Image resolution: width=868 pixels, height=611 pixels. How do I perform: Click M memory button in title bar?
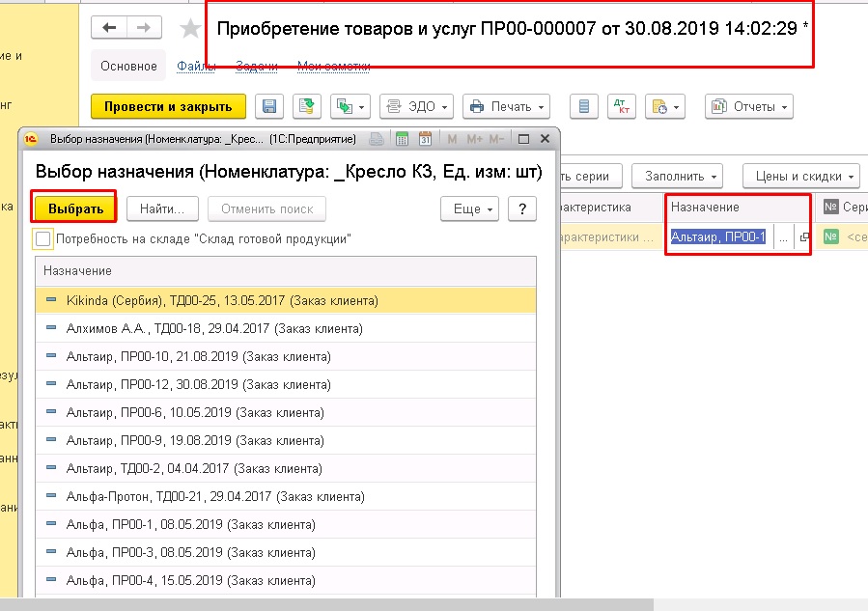pos(452,139)
